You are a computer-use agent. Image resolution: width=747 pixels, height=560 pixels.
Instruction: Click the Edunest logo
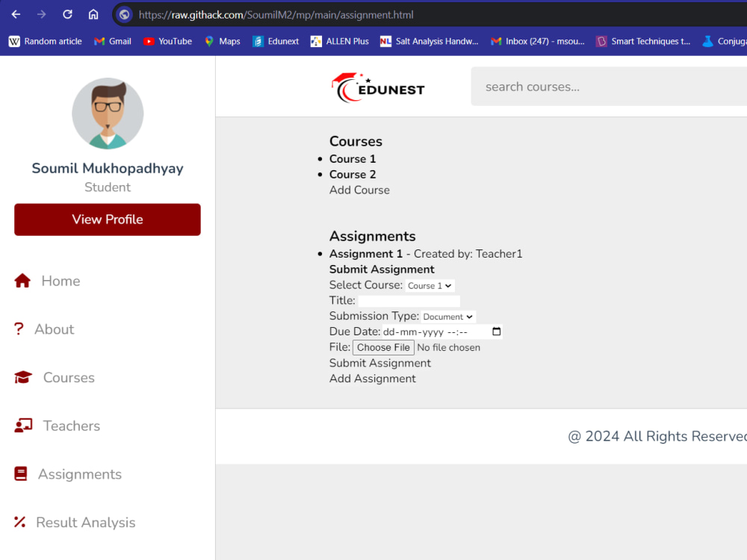point(378,87)
